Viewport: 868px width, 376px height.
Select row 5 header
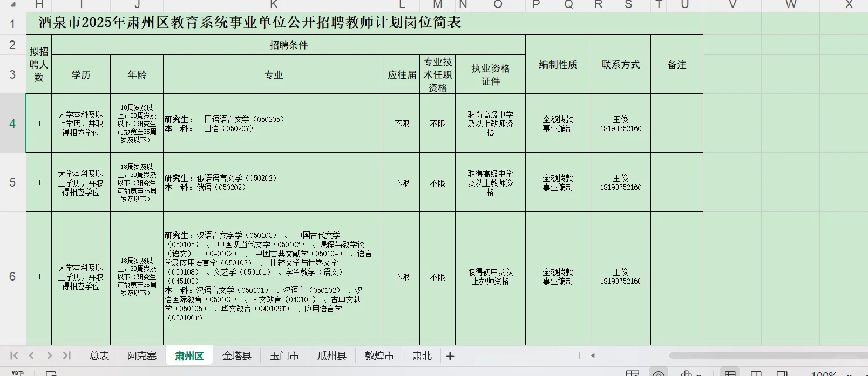tap(13, 182)
